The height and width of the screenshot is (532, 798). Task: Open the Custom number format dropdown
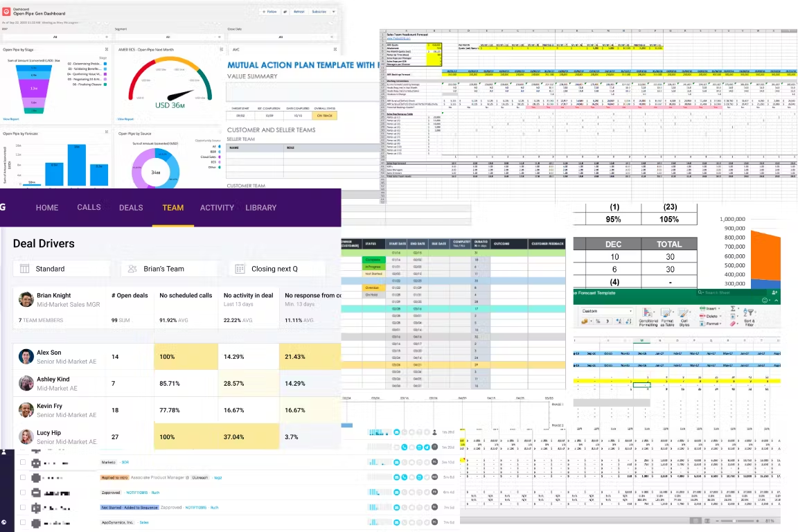(607, 310)
